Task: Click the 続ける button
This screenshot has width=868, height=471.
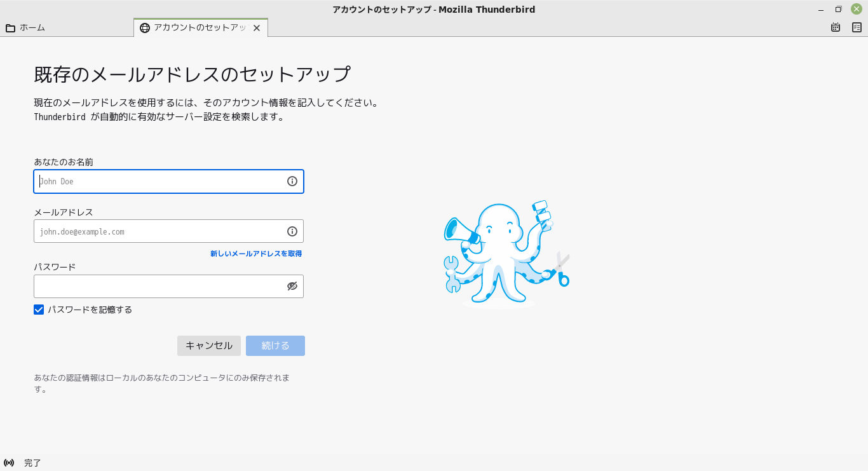Action: click(275, 346)
